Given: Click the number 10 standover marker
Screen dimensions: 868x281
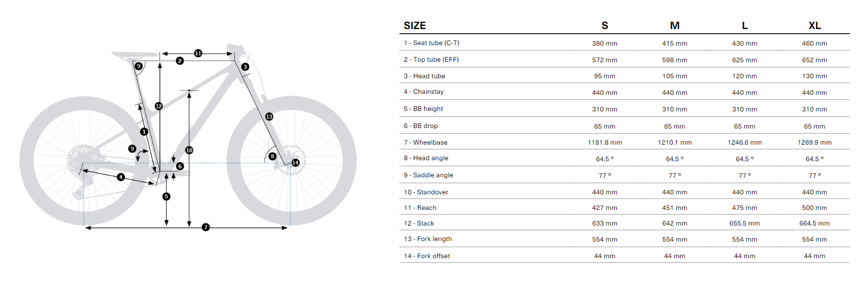Looking at the screenshot, I should tap(189, 150).
